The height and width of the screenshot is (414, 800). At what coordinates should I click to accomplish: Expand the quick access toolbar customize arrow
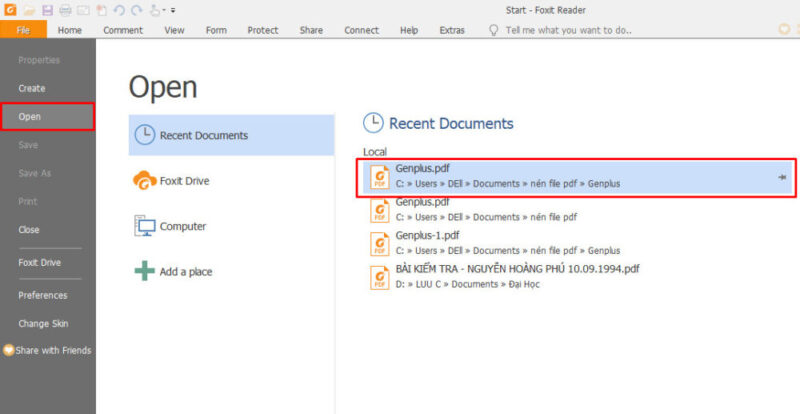(x=173, y=11)
